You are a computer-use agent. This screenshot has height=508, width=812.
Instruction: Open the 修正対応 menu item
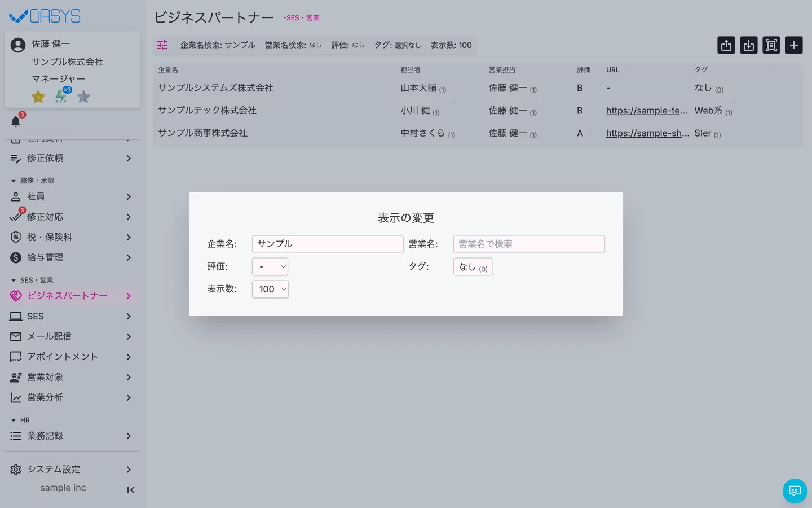[x=72, y=217]
